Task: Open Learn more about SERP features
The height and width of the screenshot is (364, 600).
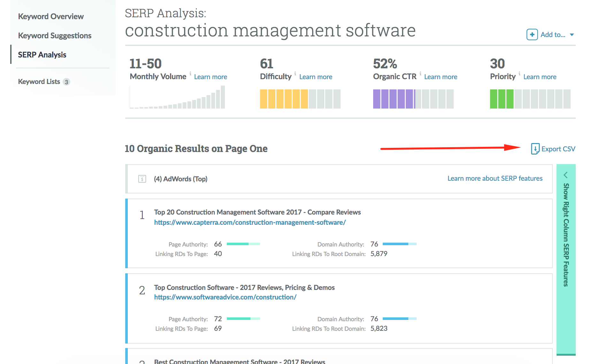Action: [x=495, y=178]
